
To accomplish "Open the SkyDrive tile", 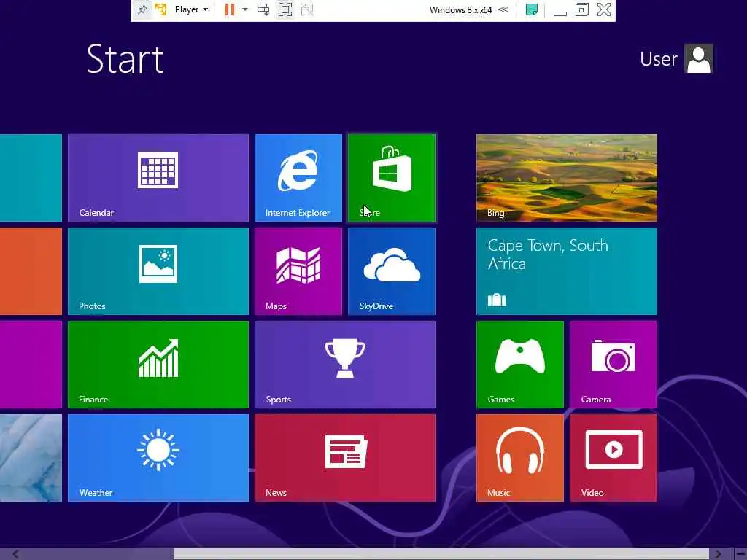I will [392, 271].
